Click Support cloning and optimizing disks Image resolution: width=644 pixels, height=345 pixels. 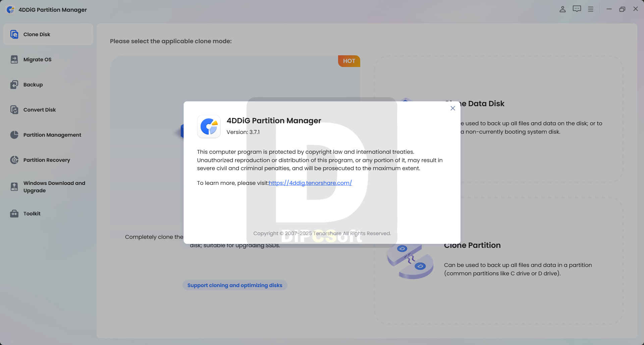point(235,285)
